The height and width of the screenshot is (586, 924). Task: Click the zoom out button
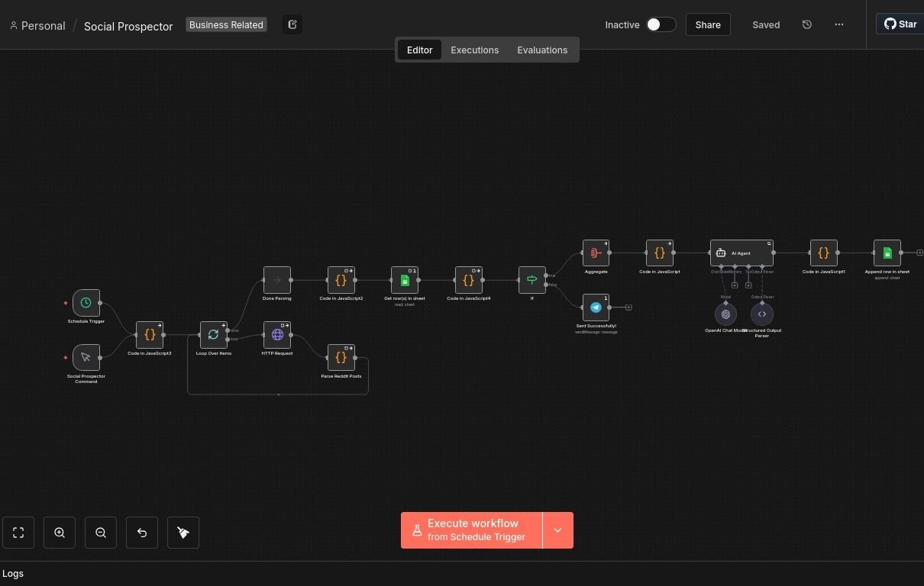(101, 533)
